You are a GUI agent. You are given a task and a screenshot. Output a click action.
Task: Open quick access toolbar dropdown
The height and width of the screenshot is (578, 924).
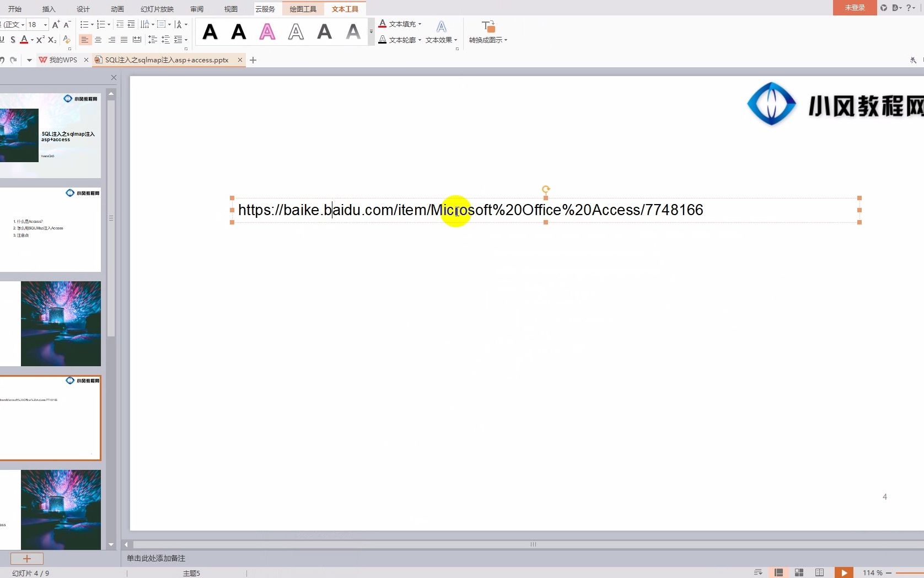[29, 60]
